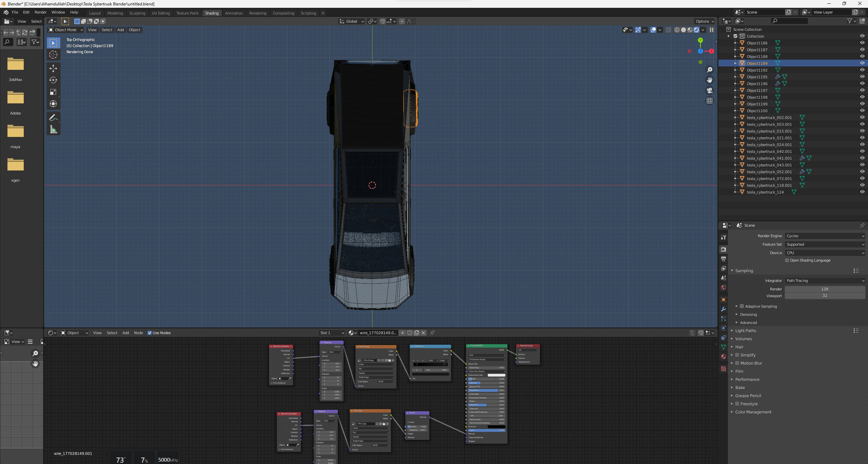Image resolution: width=868 pixels, height=464 pixels.
Task: Activate the Annotate pencil tool
Action: coord(53,118)
